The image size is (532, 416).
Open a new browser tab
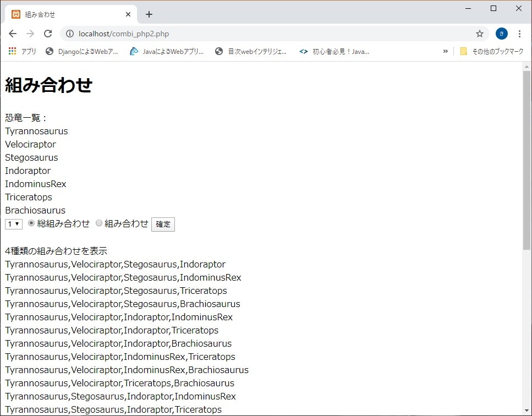(149, 14)
